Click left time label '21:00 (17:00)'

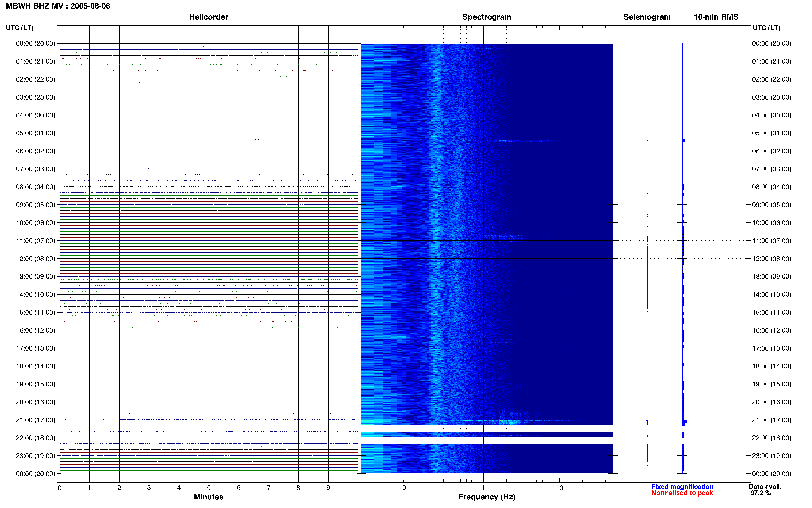tap(36, 420)
